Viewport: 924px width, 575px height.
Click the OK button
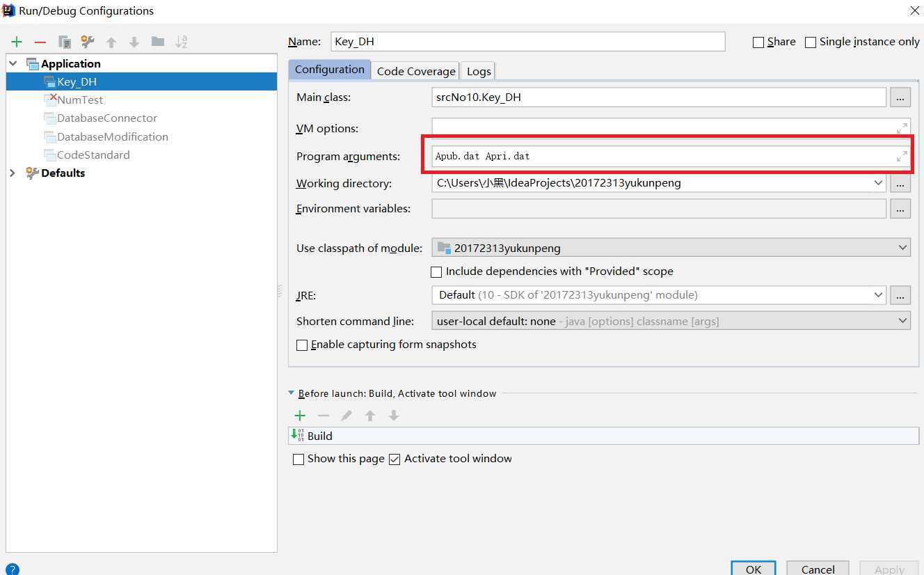754,568
